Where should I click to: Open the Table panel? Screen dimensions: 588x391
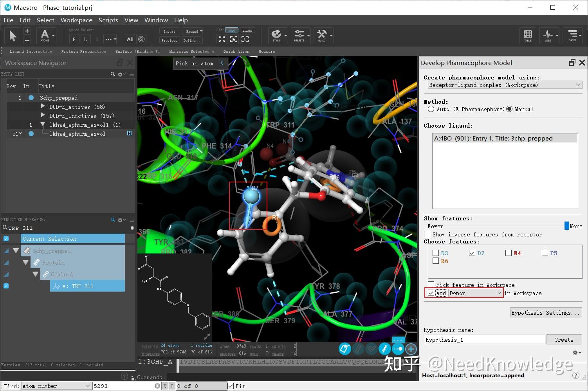pyautogui.click(x=528, y=36)
